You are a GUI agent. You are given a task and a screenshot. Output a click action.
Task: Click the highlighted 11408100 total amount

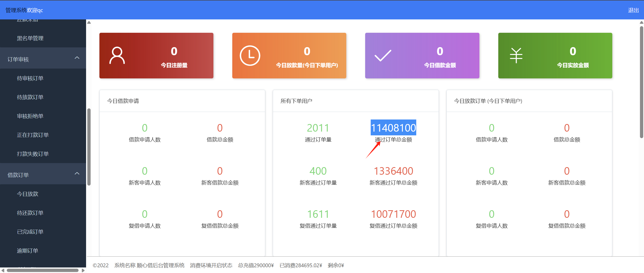[393, 128]
